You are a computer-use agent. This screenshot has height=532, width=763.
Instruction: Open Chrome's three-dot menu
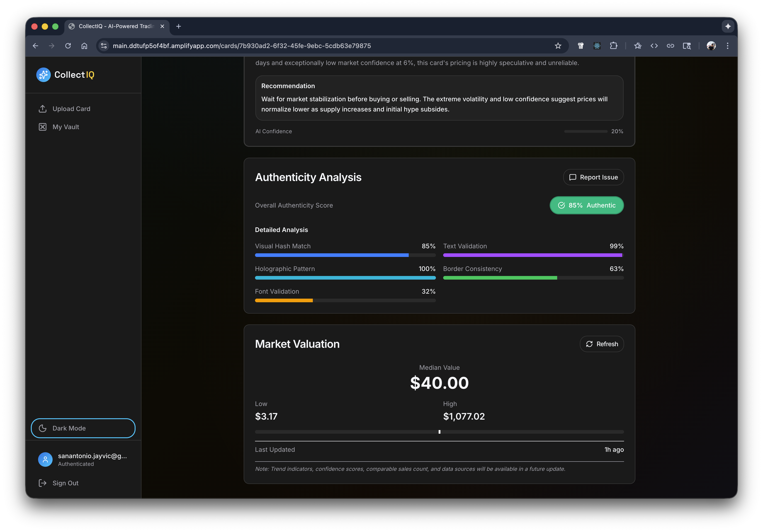pos(727,46)
